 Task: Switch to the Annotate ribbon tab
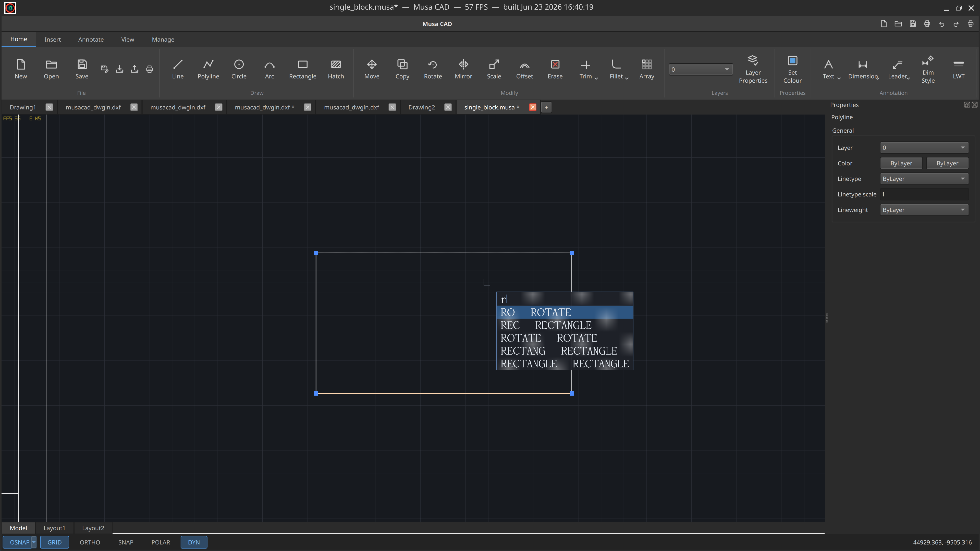91,40
